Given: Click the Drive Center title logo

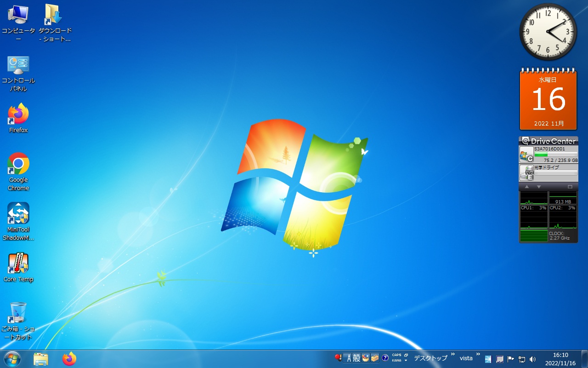Looking at the screenshot, I should pos(548,141).
